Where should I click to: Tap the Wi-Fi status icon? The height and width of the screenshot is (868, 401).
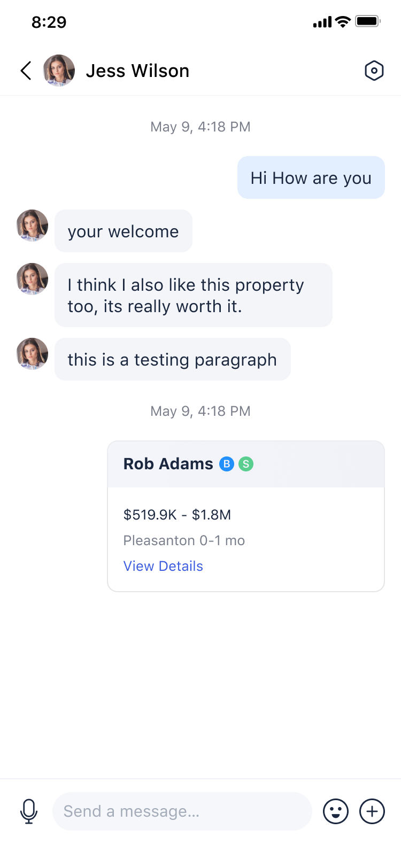coord(342,22)
